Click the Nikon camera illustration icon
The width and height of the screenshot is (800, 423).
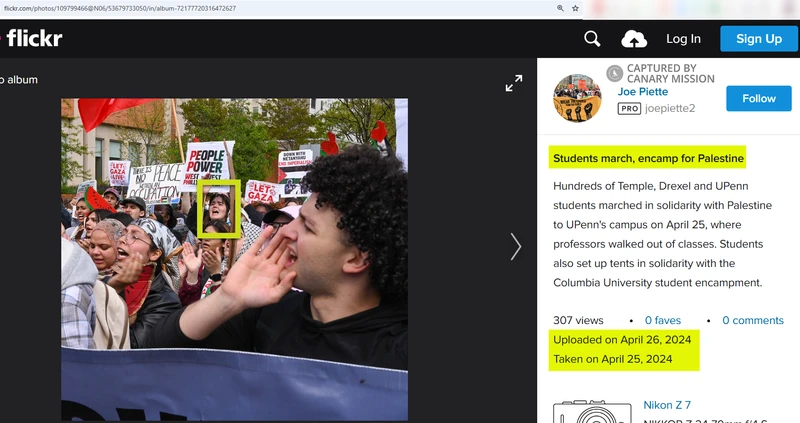click(591, 412)
